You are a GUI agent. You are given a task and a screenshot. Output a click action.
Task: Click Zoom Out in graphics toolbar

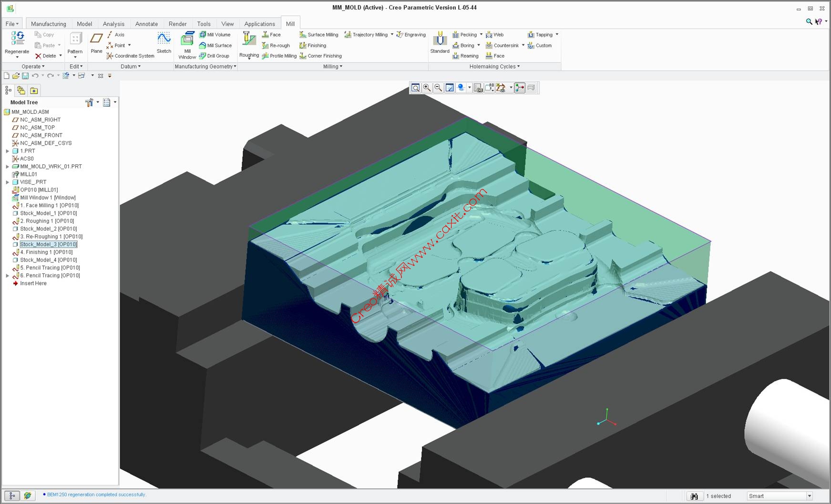[438, 88]
